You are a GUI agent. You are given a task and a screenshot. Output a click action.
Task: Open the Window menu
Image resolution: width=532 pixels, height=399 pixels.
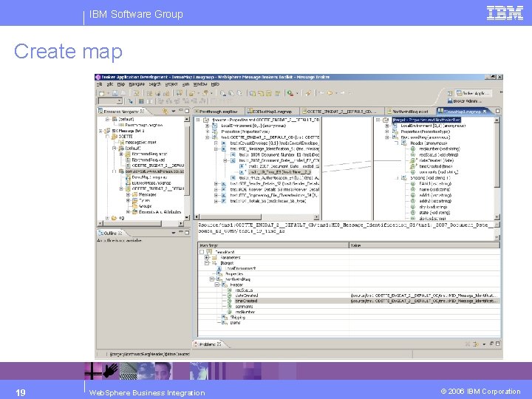pyautogui.click(x=200, y=84)
